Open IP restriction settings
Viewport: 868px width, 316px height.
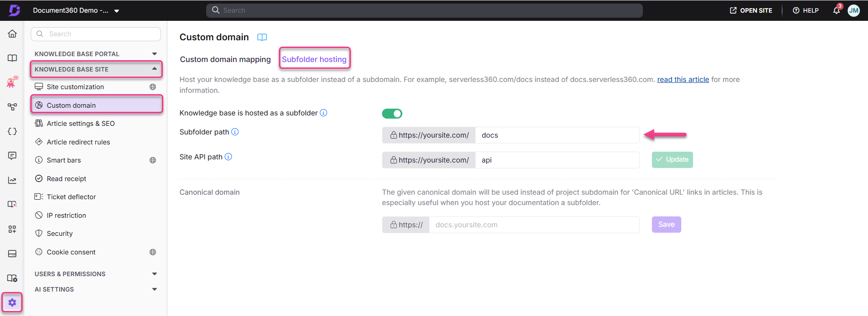point(96,215)
